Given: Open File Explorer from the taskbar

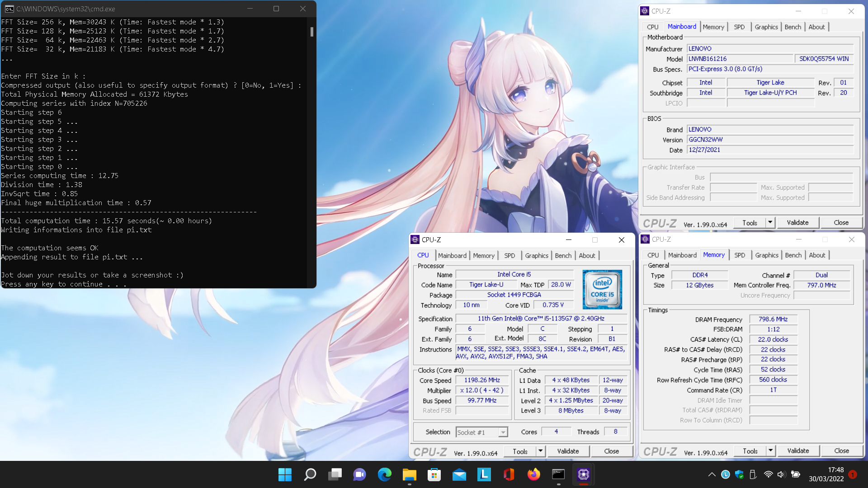Looking at the screenshot, I should [410, 474].
